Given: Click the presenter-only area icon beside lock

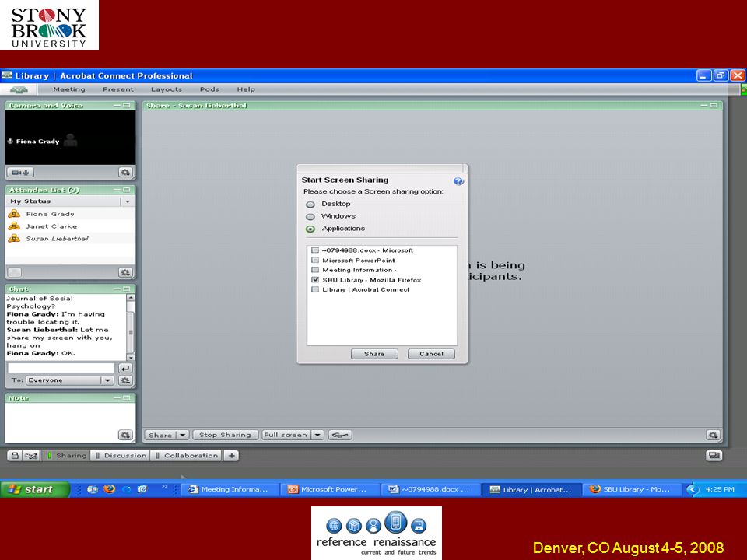Looking at the screenshot, I should pyautogui.click(x=31, y=456).
